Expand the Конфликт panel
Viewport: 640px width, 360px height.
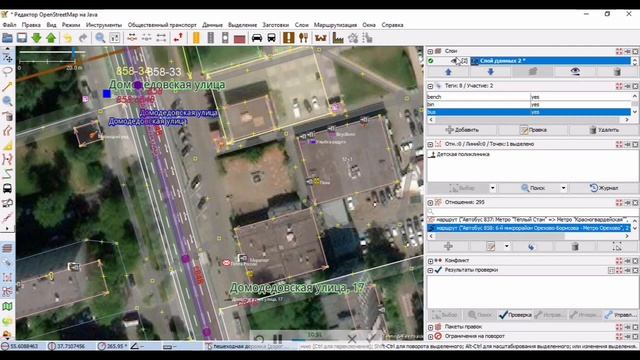click(x=430, y=261)
